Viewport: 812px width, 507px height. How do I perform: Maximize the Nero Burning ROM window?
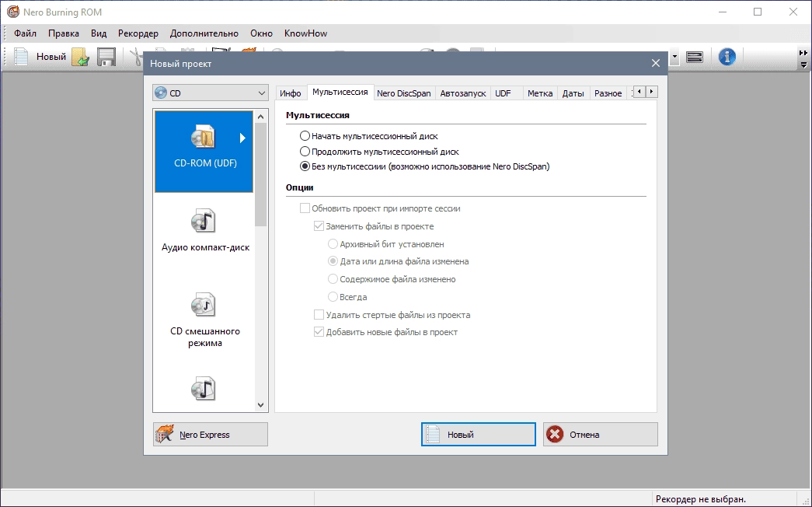tap(758, 12)
